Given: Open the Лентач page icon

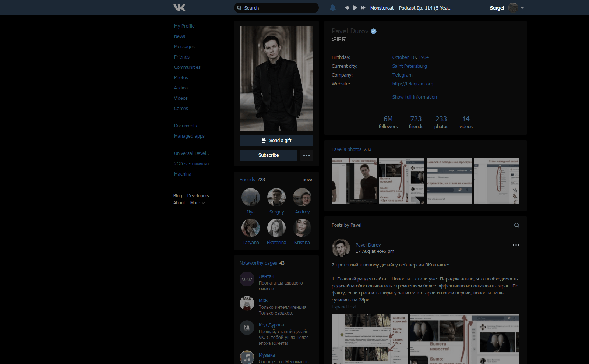Looking at the screenshot, I should click(x=247, y=279).
